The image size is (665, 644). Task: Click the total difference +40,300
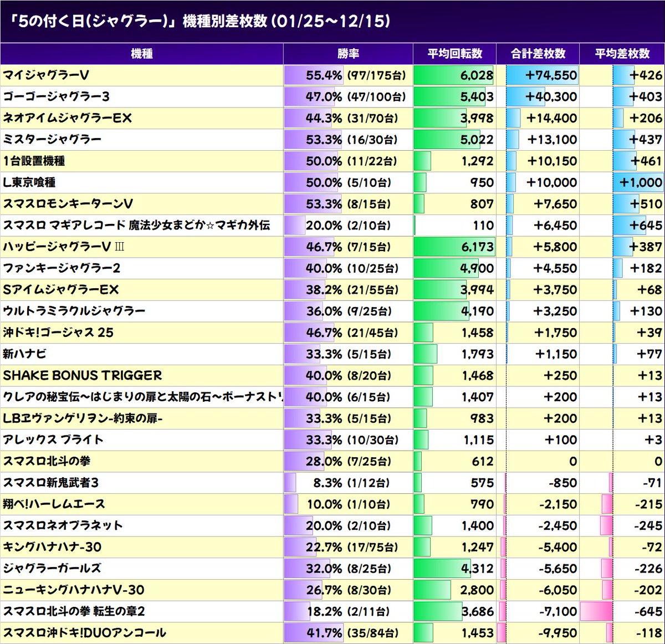[x=551, y=96]
